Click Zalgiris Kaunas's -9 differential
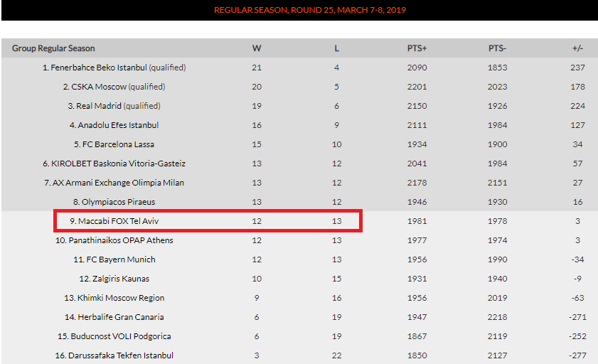 tap(578, 279)
